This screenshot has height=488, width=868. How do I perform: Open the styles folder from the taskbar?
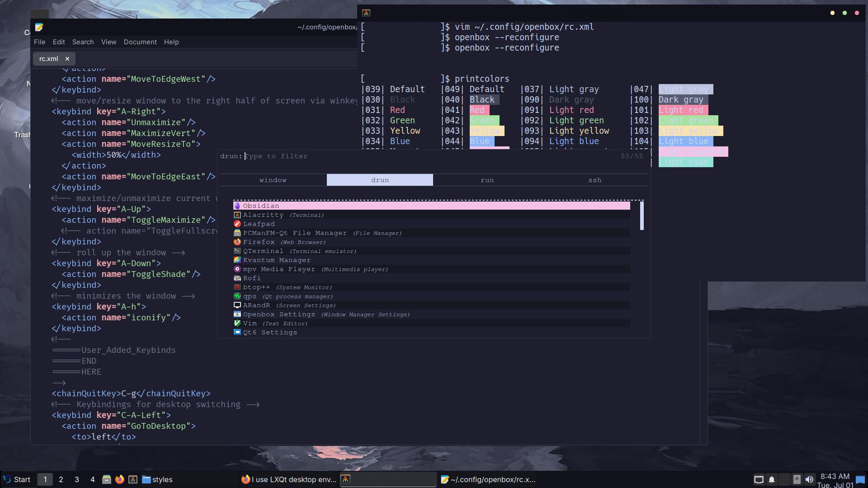[x=157, y=479]
